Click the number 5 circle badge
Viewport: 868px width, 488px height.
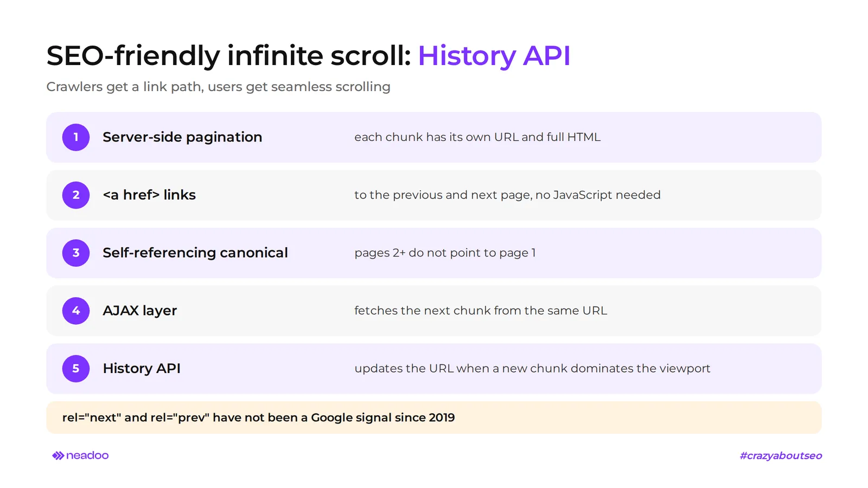[x=76, y=369]
